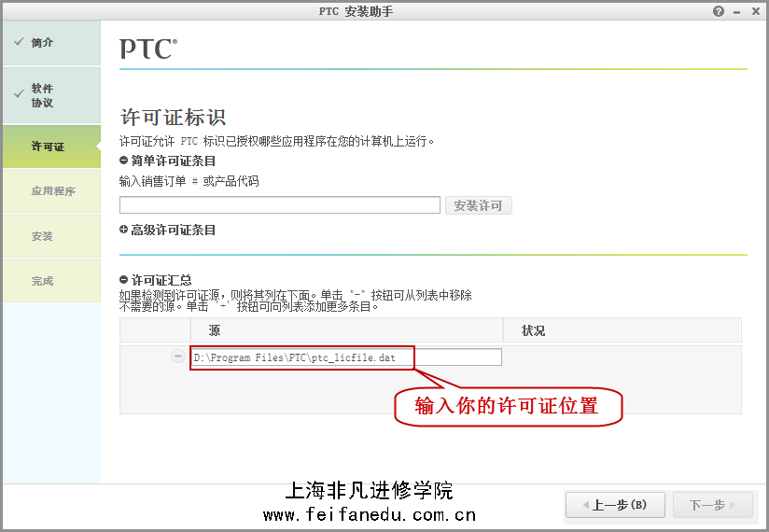
Task: Go to 简介 step in sidebar
Action: 51,43
